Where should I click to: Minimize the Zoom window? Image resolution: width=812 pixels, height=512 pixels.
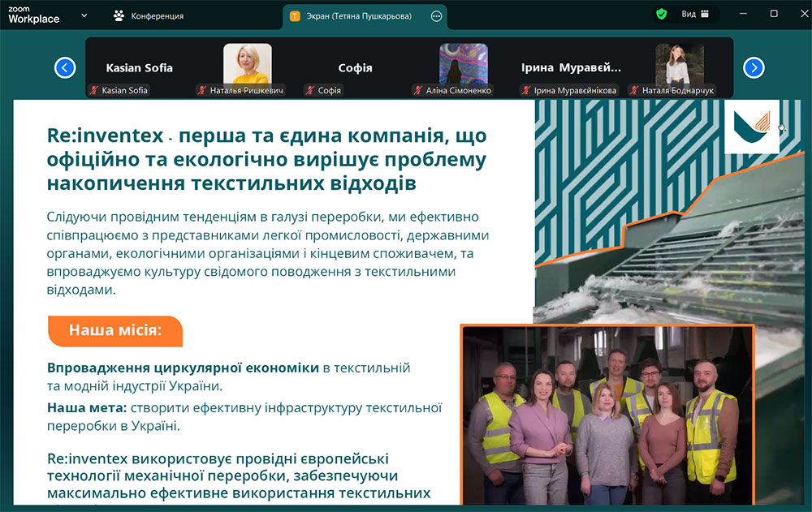pyautogui.click(x=743, y=14)
